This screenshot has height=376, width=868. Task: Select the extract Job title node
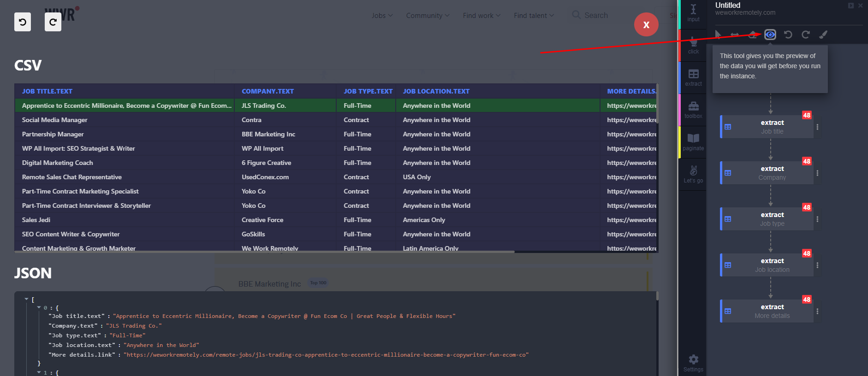(767, 127)
